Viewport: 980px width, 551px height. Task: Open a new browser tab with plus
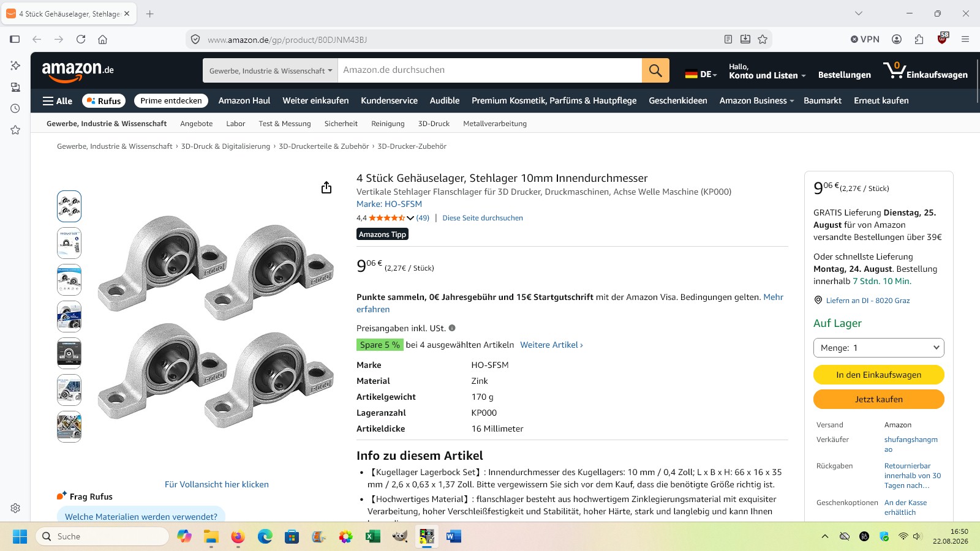150,13
